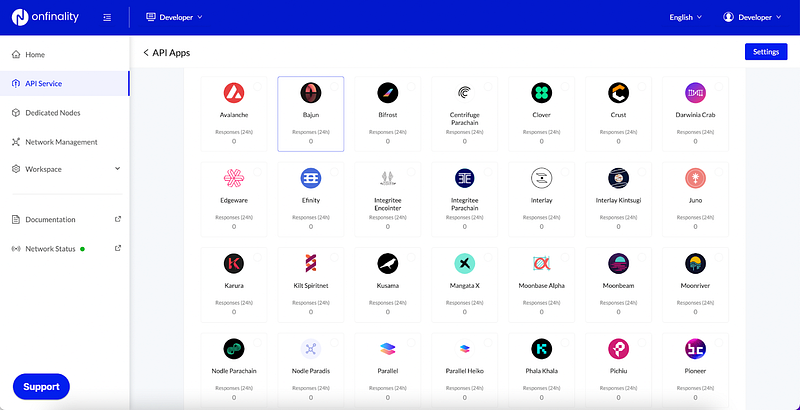Image resolution: width=800 pixels, height=410 pixels.
Task: Click the Nodle Parachain logo
Action: [x=234, y=349]
